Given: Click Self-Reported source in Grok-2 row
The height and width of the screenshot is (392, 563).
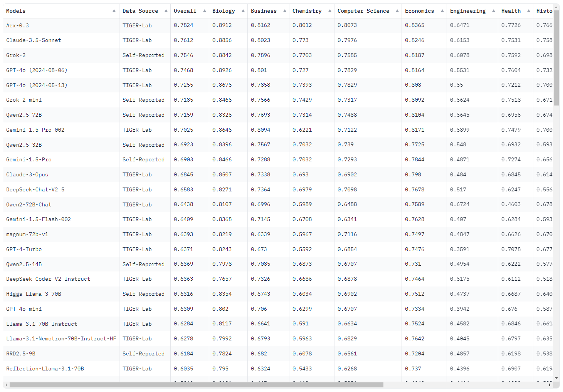Looking at the screenshot, I should (143, 55).
